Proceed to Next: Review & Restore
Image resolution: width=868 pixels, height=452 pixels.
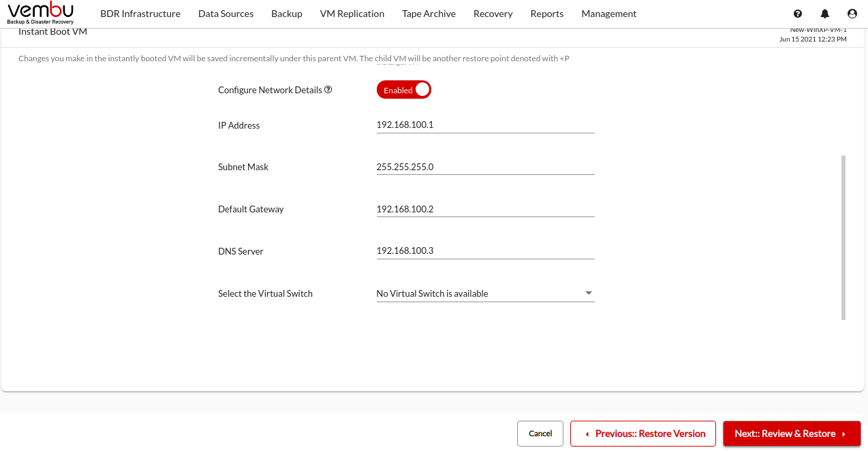pyautogui.click(x=792, y=434)
